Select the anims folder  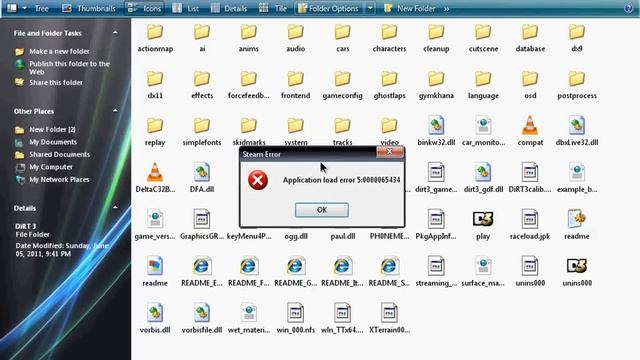coord(249,38)
